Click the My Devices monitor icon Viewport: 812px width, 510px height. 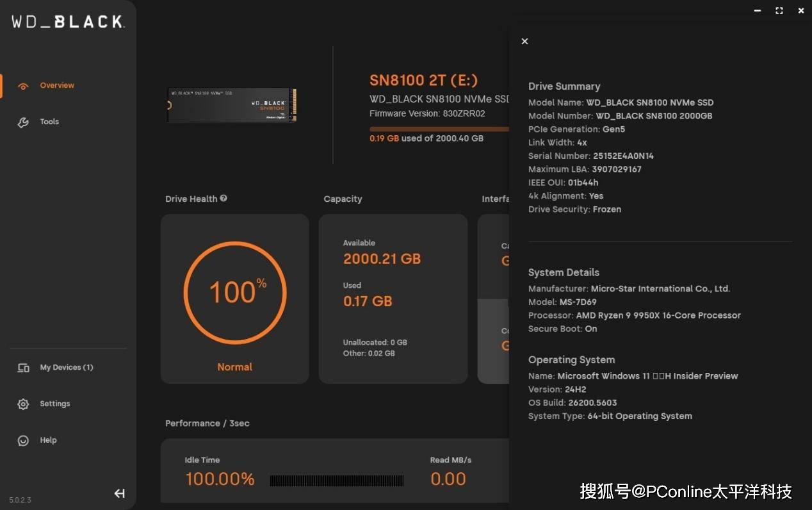coord(24,368)
